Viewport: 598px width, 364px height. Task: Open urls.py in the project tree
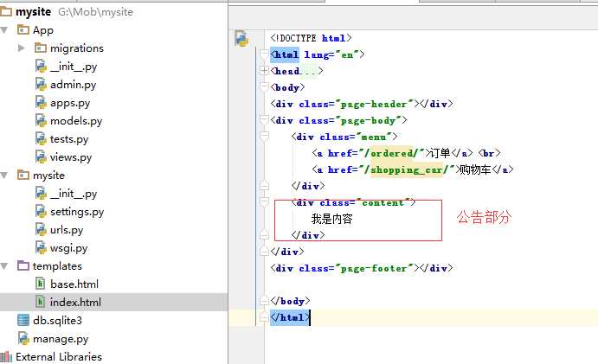(67, 230)
